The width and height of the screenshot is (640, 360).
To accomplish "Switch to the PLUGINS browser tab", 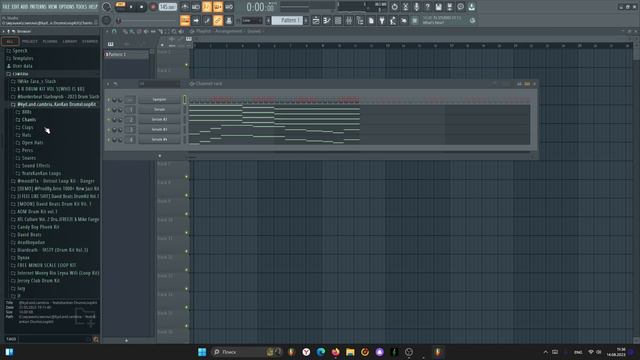I will point(50,41).
